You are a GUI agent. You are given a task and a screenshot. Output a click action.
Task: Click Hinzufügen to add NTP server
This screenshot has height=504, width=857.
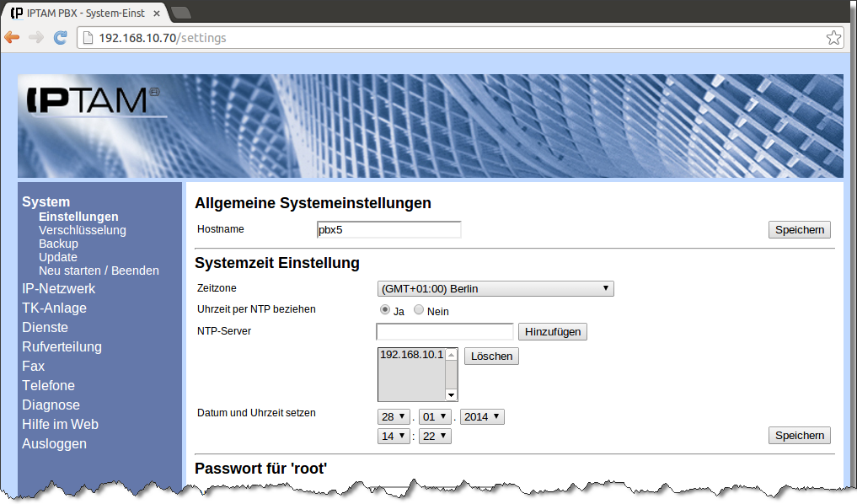click(552, 332)
